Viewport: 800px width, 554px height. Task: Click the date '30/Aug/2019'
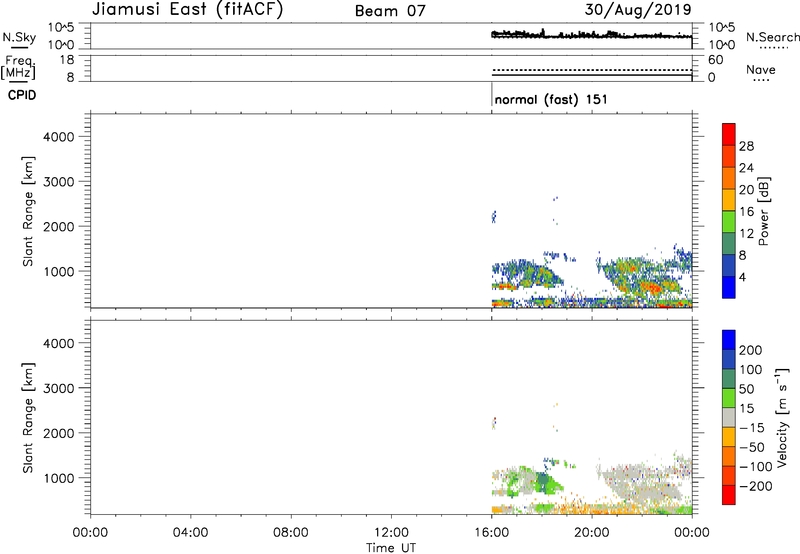pos(638,9)
